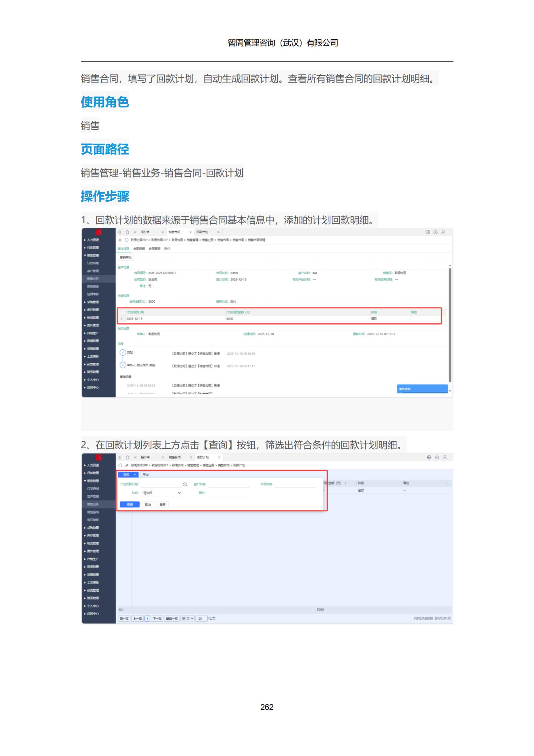The width and height of the screenshot is (534, 756).
Task: Go to 上一页 in the pagination bar
Action: click(x=137, y=619)
